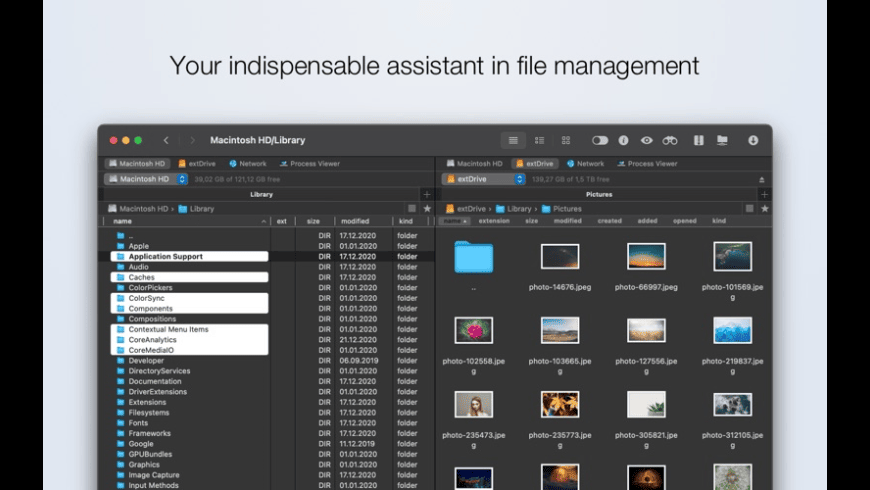Click the Library tab header

coord(261,194)
